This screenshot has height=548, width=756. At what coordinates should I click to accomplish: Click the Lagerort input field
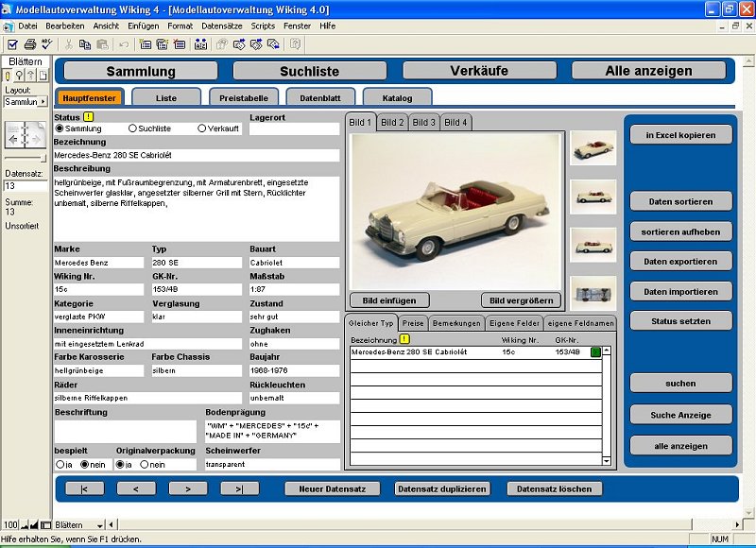click(294, 129)
